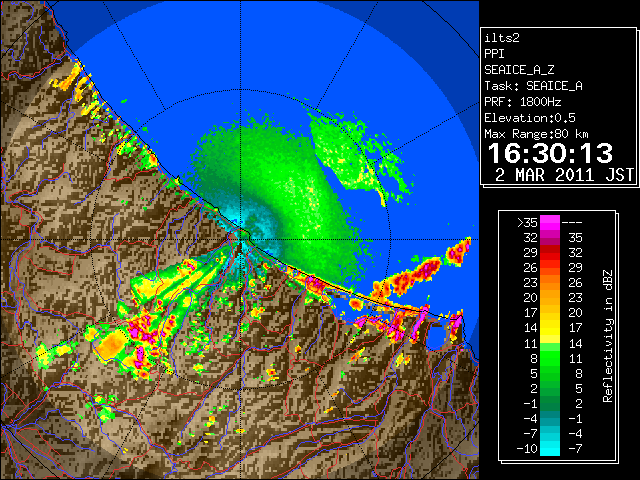Click the 'Reflectivity in dBZ' axis label
Screen dimensions: 640x480
[608, 336]
